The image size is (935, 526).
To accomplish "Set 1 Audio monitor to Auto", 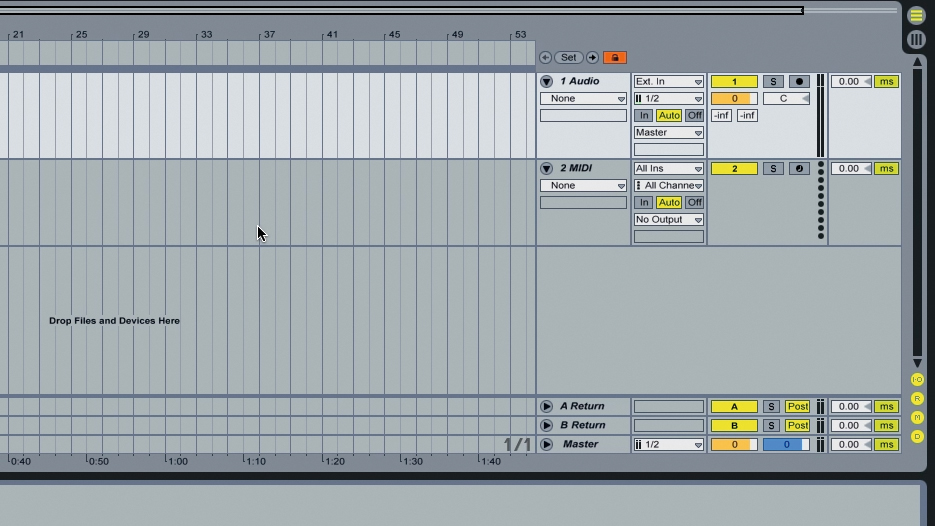I will pyautogui.click(x=668, y=116).
